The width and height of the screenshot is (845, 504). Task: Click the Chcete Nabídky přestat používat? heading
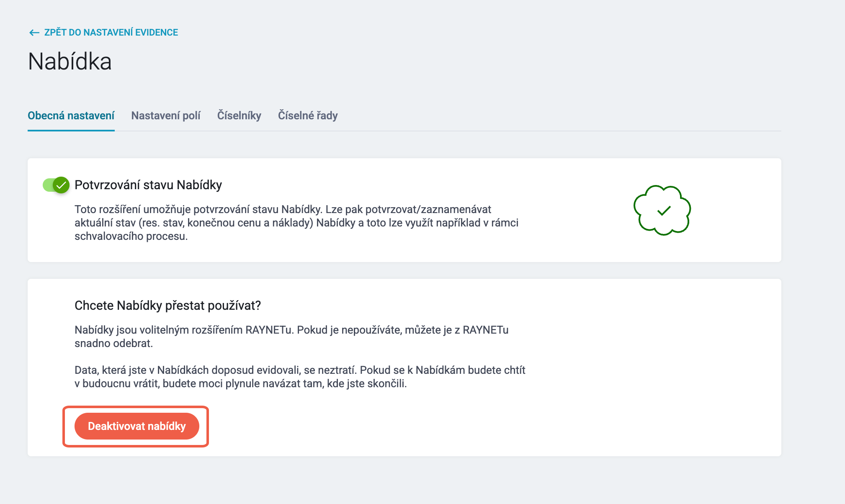pos(167,306)
